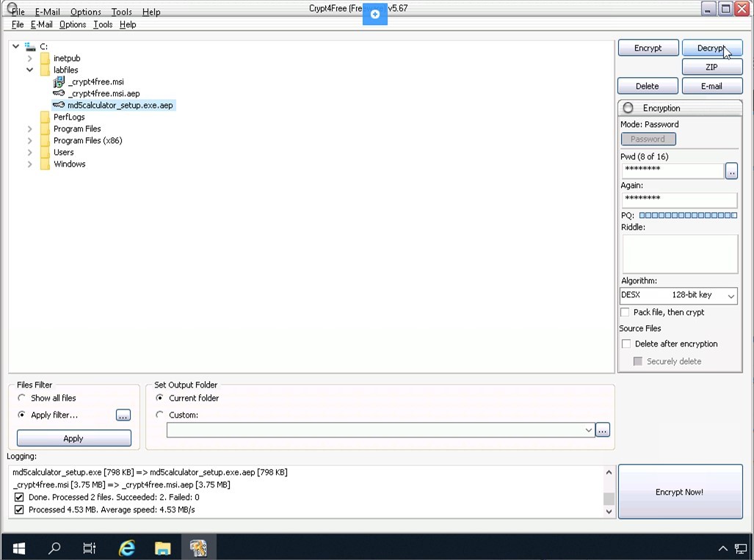Open the Tools menu

coord(103,24)
